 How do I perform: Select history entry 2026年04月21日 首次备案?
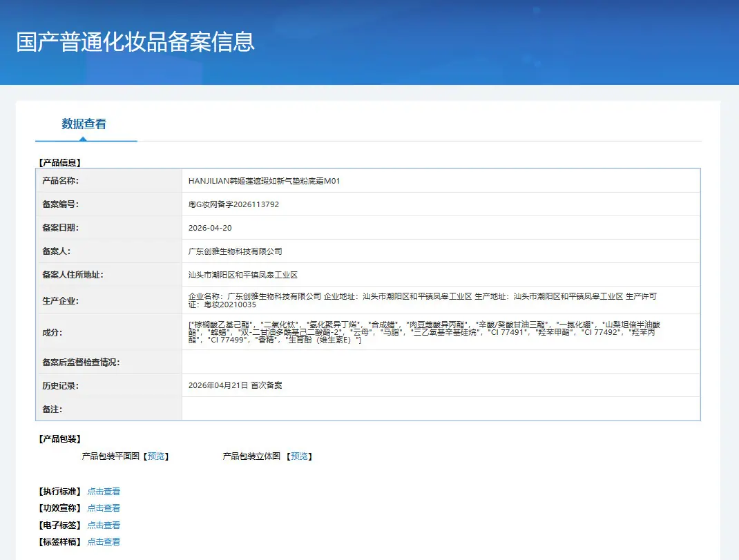point(236,385)
